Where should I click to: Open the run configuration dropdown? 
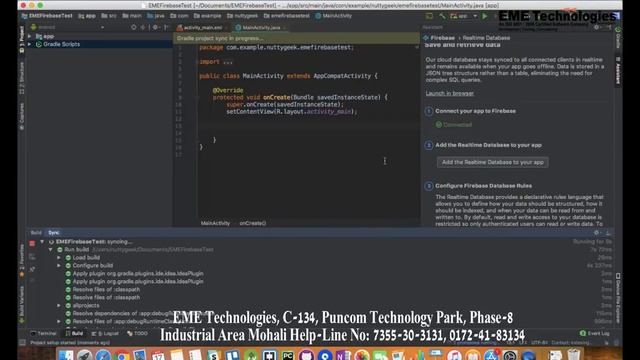pyautogui.click(x=464, y=16)
